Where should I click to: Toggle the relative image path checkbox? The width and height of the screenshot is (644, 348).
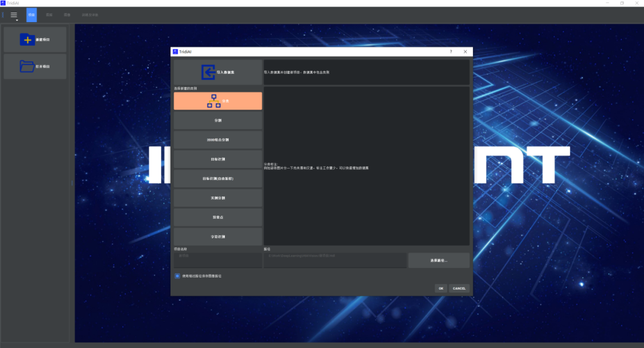(178, 276)
